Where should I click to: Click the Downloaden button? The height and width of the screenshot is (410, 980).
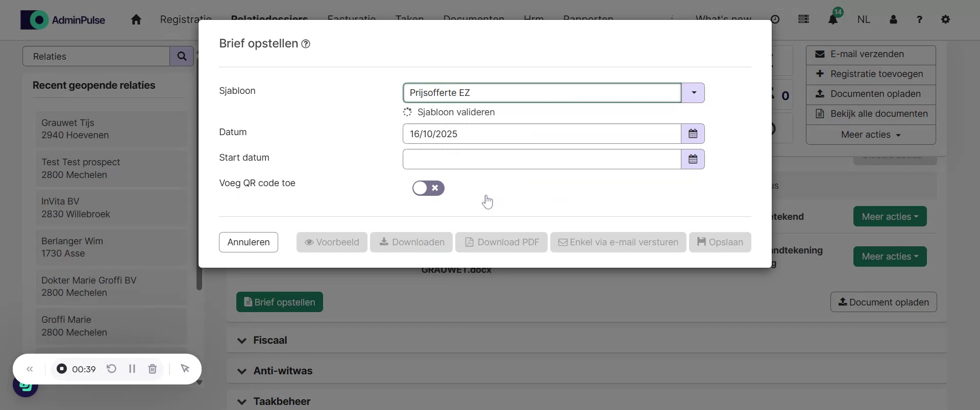411,242
